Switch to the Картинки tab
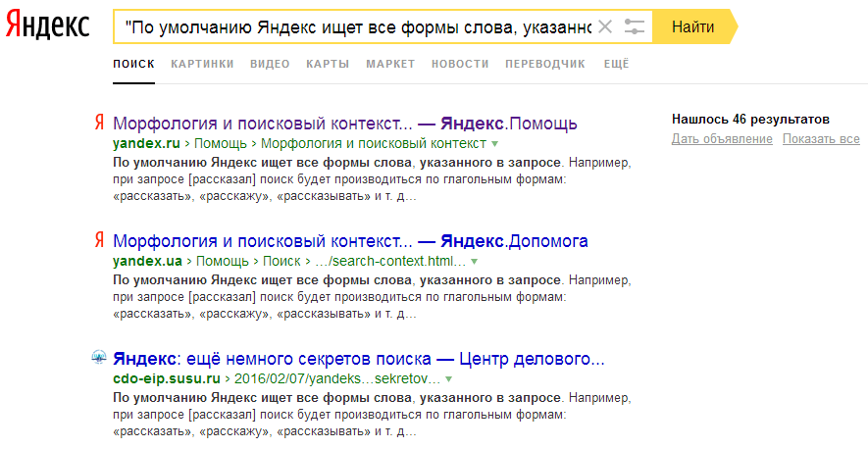This screenshot has width=868, height=449. click(x=202, y=64)
